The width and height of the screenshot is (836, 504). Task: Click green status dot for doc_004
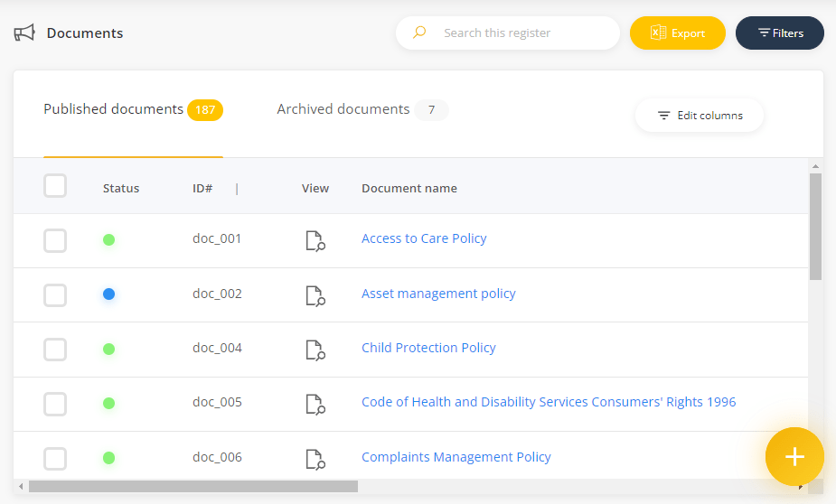click(108, 349)
